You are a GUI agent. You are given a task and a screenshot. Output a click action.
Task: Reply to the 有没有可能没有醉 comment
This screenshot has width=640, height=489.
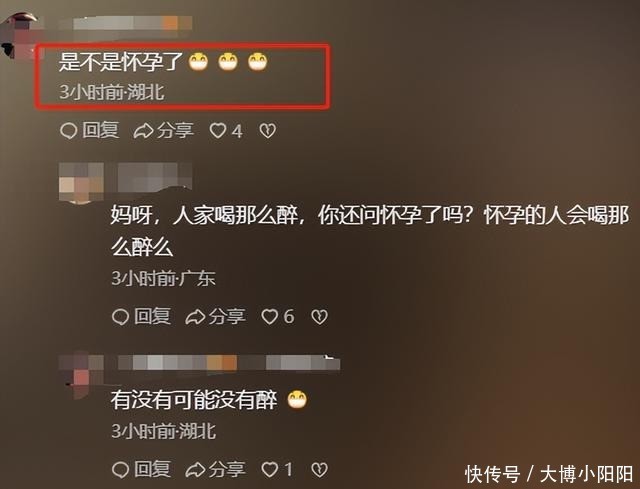pyautogui.click(x=141, y=469)
